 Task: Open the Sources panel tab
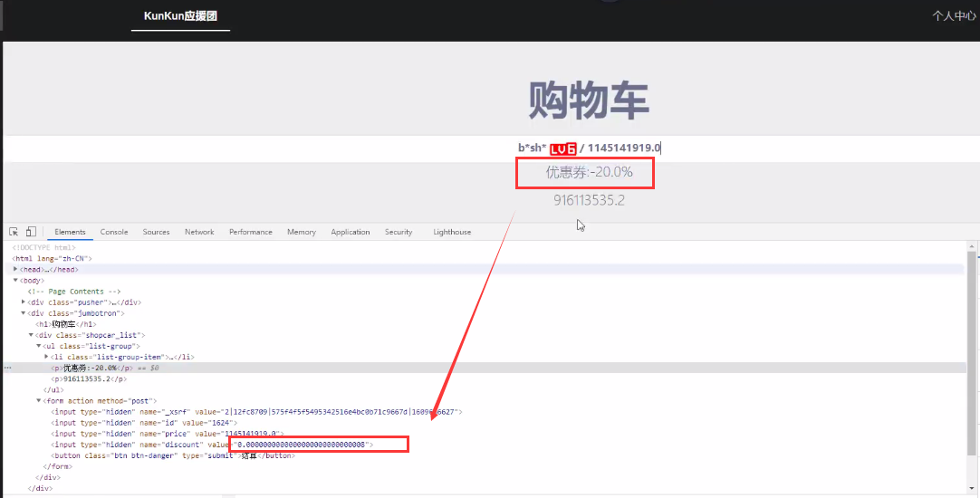pyautogui.click(x=156, y=232)
